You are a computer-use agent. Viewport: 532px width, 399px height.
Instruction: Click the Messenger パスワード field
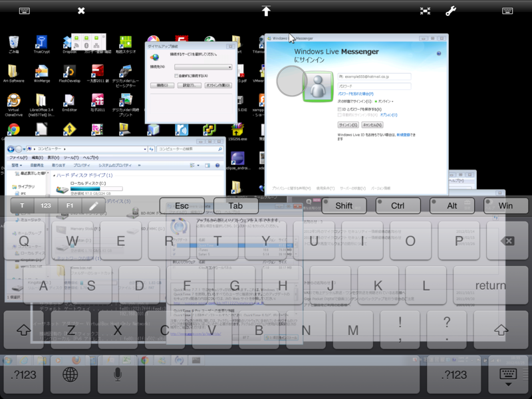[374, 86]
